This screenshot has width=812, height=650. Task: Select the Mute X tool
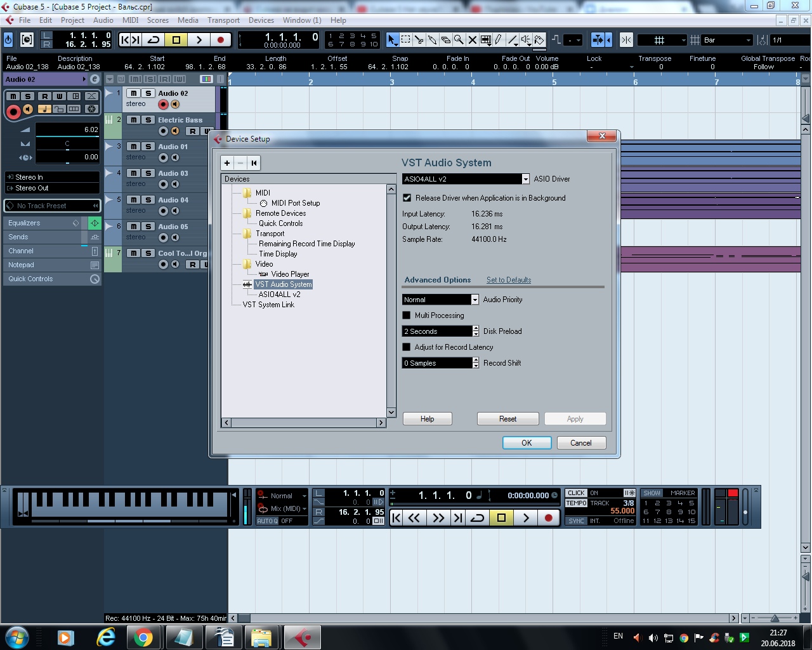(x=472, y=39)
